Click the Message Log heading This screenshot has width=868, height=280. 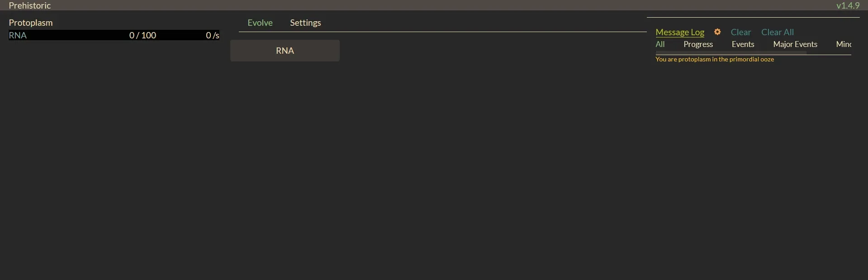click(680, 32)
